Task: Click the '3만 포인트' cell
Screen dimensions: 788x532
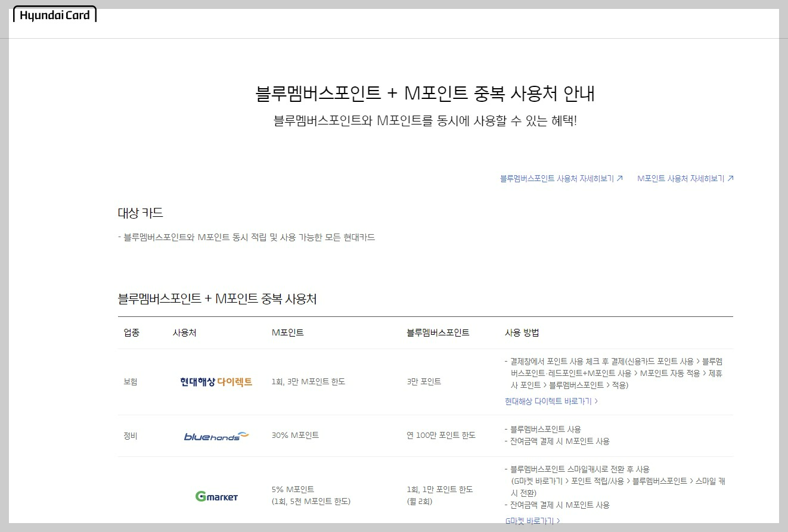Action: (x=424, y=382)
